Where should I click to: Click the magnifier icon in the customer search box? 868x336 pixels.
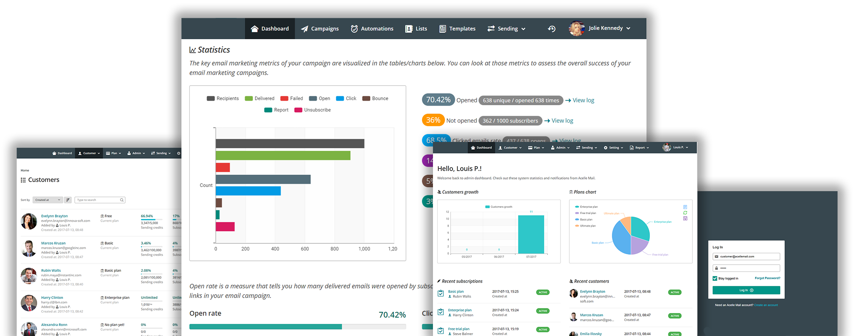[x=122, y=200]
